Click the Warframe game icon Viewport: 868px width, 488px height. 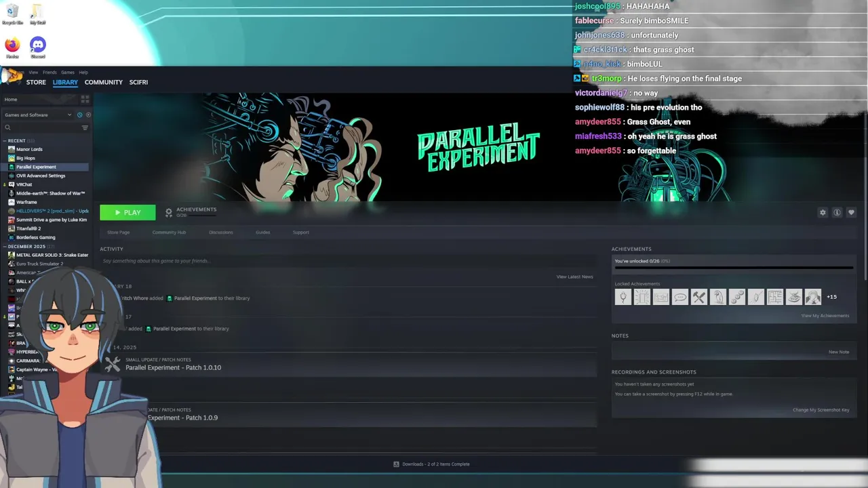[12, 202]
